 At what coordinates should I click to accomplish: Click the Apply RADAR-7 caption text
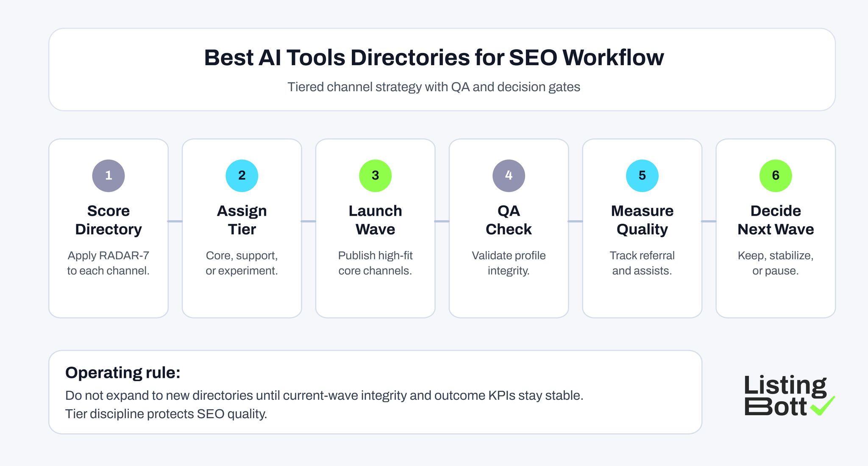pos(108,263)
